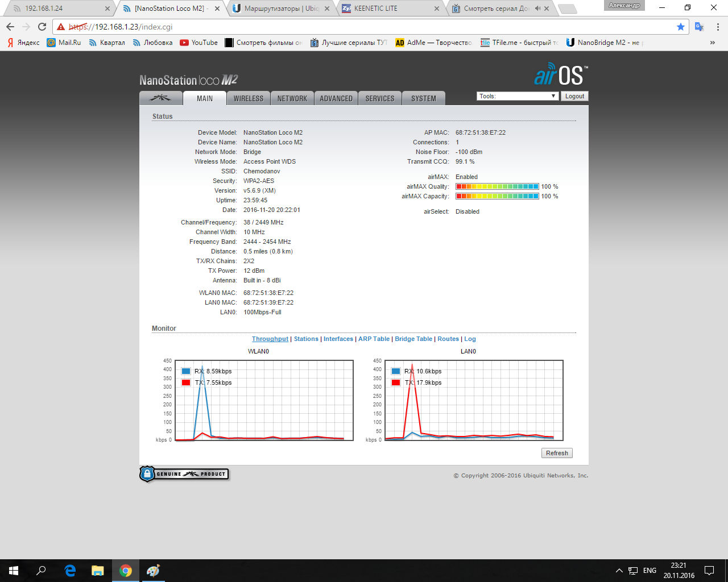Open the Stations monitor link
The height and width of the screenshot is (582, 728).
(306, 339)
